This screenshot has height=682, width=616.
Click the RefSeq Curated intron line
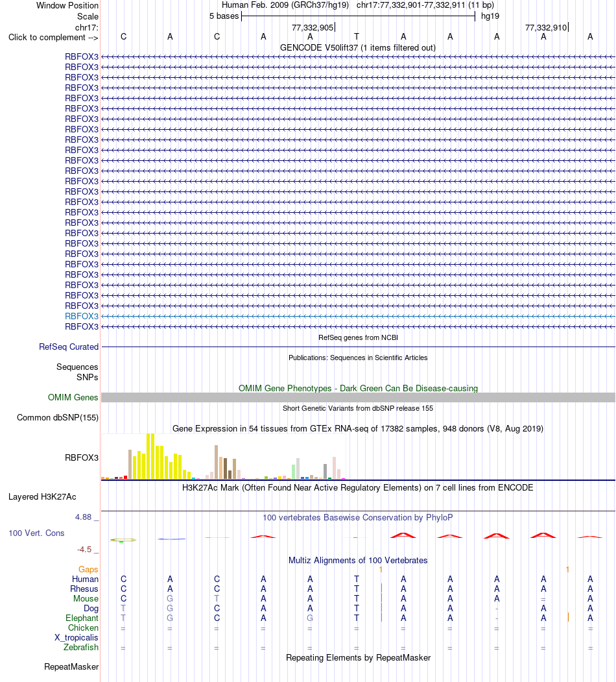[x=358, y=347]
